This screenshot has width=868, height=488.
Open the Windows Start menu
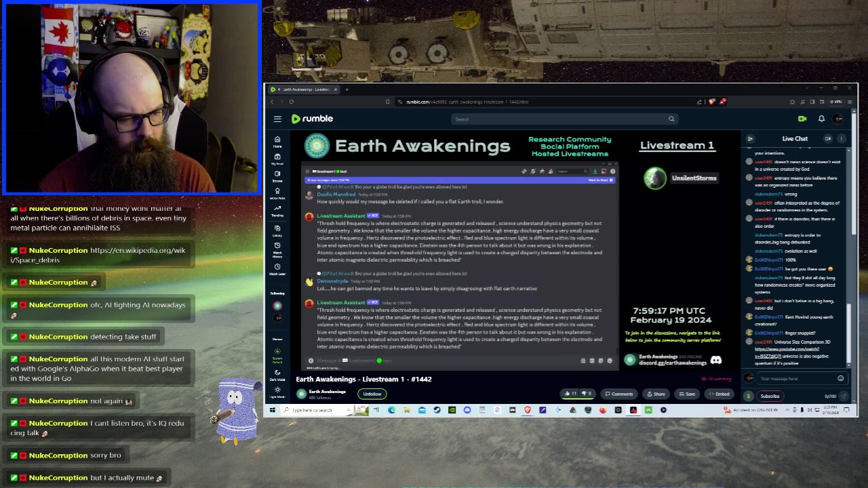point(273,410)
